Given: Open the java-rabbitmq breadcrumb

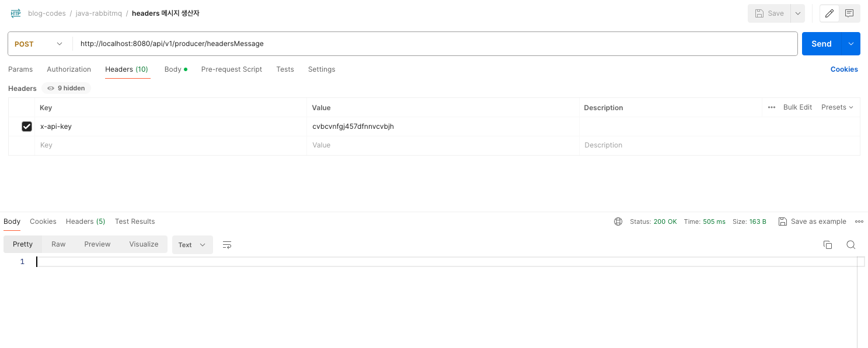Looking at the screenshot, I should click(x=99, y=13).
